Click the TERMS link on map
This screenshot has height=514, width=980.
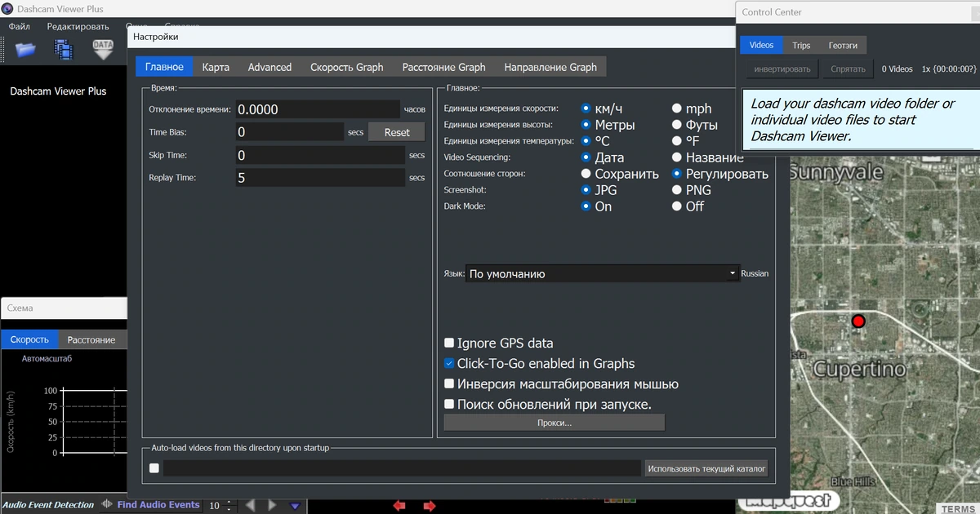pyautogui.click(x=956, y=508)
